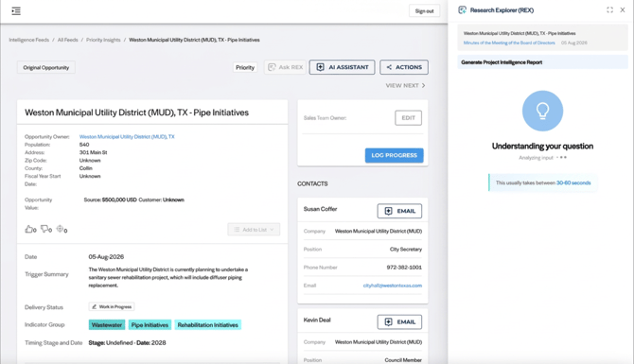Click Generate Project Intelligence Report prompt
The height and width of the screenshot is (364, 634).
pos(542,62)
